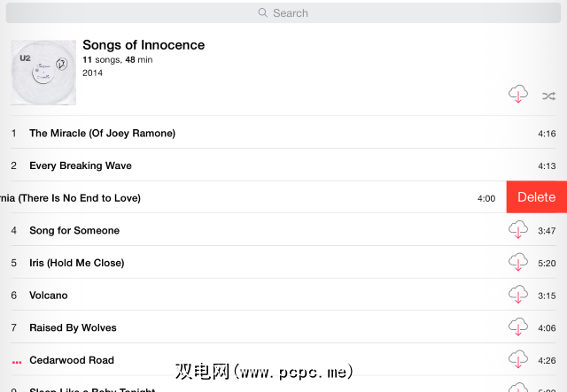
Task: Shuffle the album songs
Action: [548, 96]
